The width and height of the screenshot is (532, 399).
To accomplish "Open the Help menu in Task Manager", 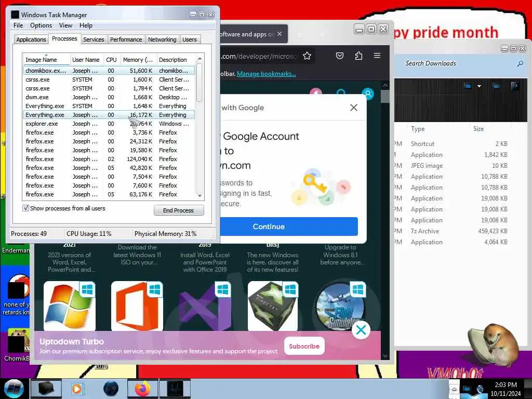I will click(x=86, y=25).
